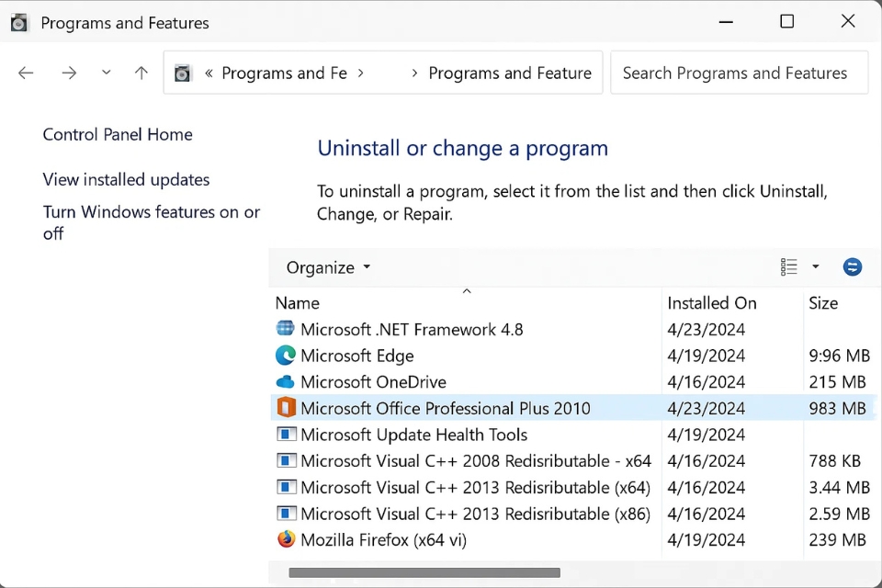Open the Organize dropdown menu
882x588 pixels.
[x=328, y=267]
